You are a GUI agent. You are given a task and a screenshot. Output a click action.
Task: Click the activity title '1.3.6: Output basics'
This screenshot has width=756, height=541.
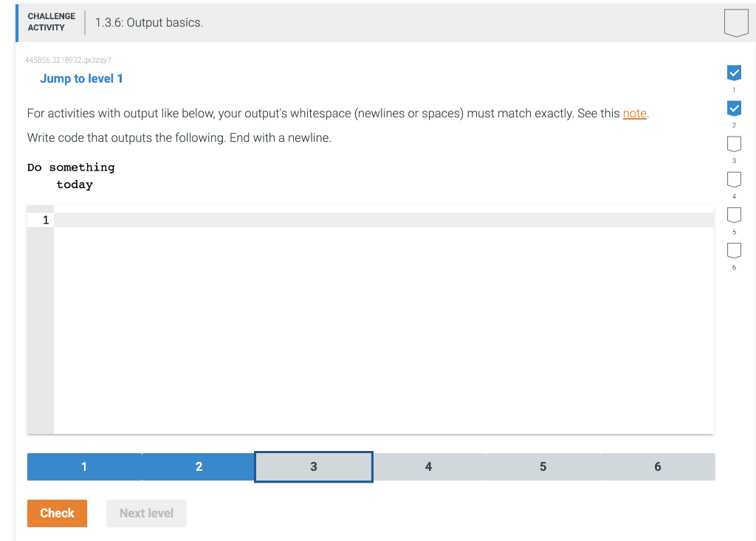coord(148,22)
